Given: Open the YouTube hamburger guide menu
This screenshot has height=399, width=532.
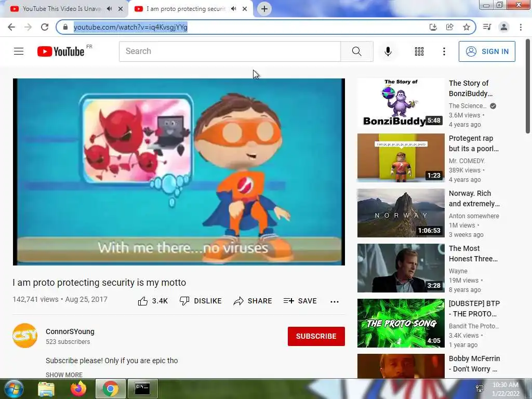Looking at the screenshot, I should point(19,51).
